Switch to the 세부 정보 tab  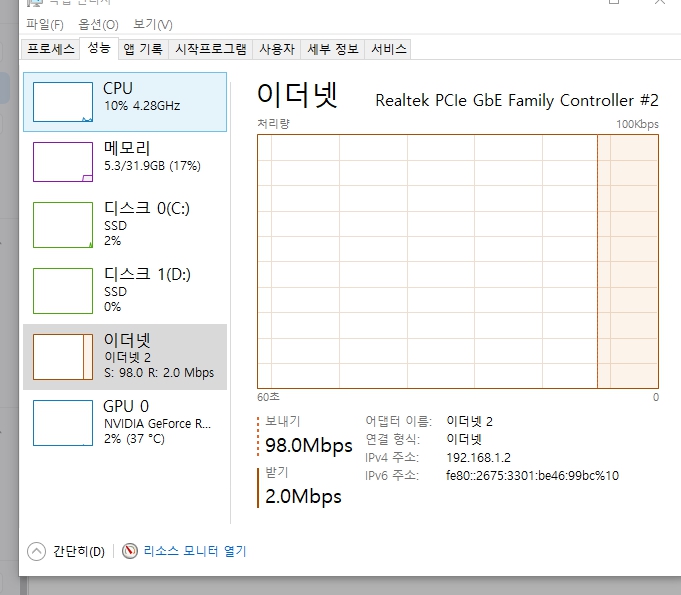click(333, 49)
